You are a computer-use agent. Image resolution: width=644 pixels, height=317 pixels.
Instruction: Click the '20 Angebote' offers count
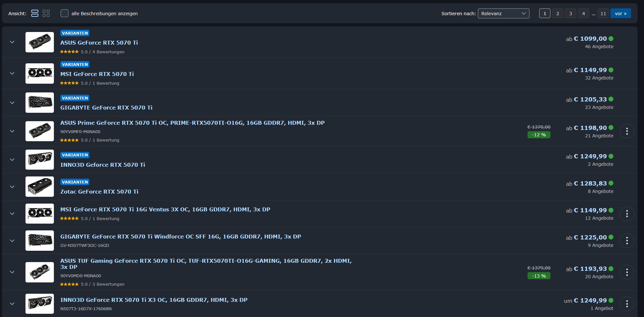click(599, 277)
